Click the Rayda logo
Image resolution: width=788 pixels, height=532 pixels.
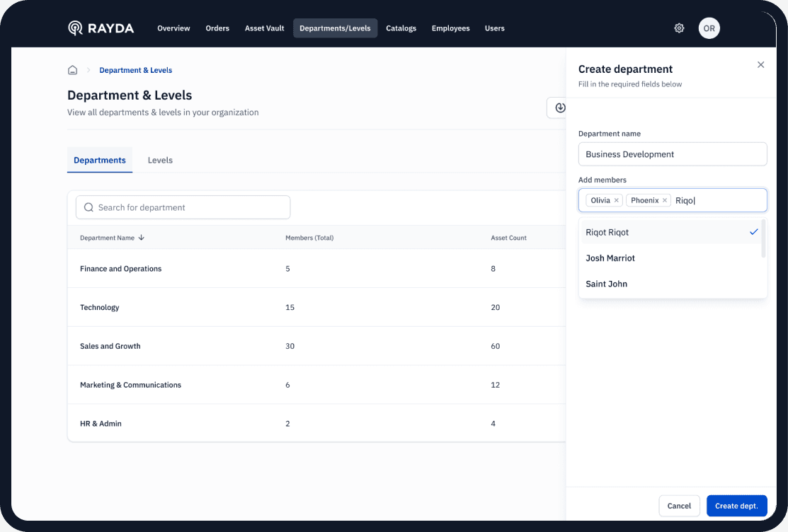pyautogui.click(x=101, y=28)
